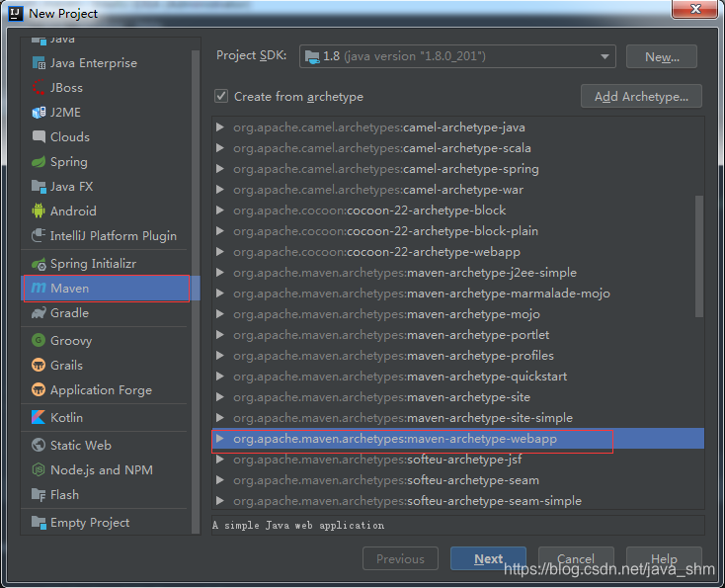
Task: Click the Android robot icon
Action: 39,210
